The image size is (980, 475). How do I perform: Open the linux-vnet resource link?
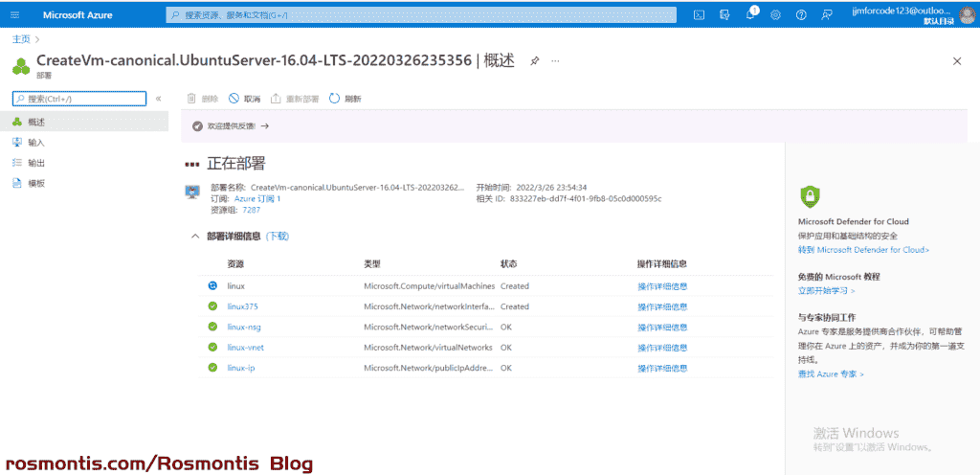point(246,348)
